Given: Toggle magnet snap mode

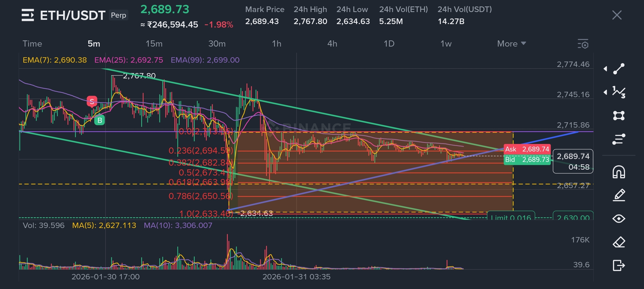Looking at the screenshot, I should click(619, 172).
